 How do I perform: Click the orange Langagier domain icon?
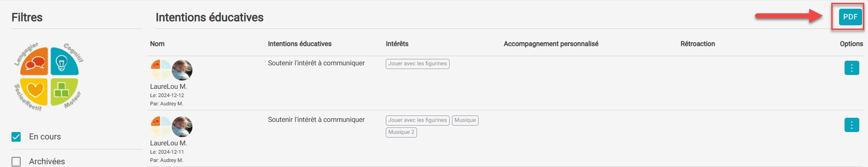pos(34,62)
